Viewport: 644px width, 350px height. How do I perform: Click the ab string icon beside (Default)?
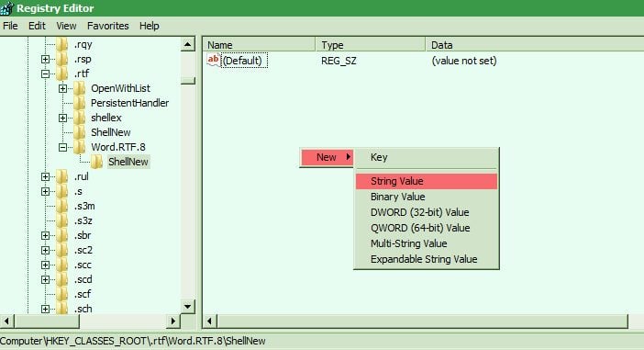point(213,60)
